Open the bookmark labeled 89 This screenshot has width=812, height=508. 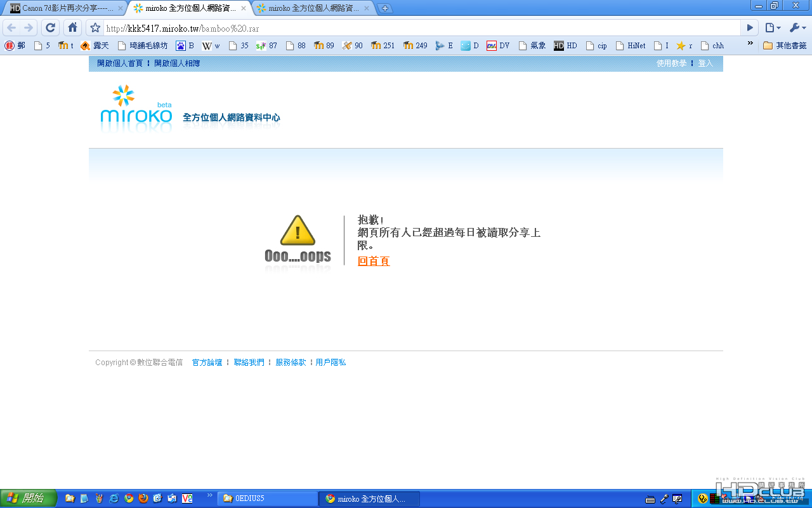click(x=324, y=46)
